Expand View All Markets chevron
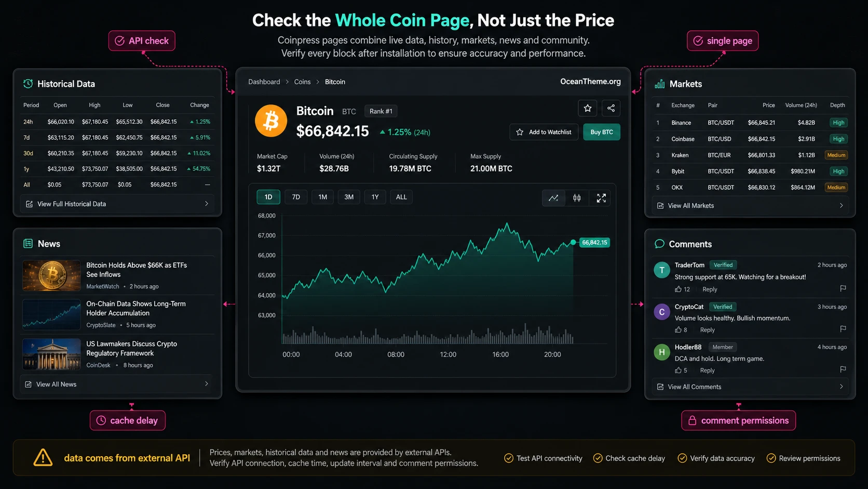This screenshot has width=868, height=489. [x=842, y=206]
